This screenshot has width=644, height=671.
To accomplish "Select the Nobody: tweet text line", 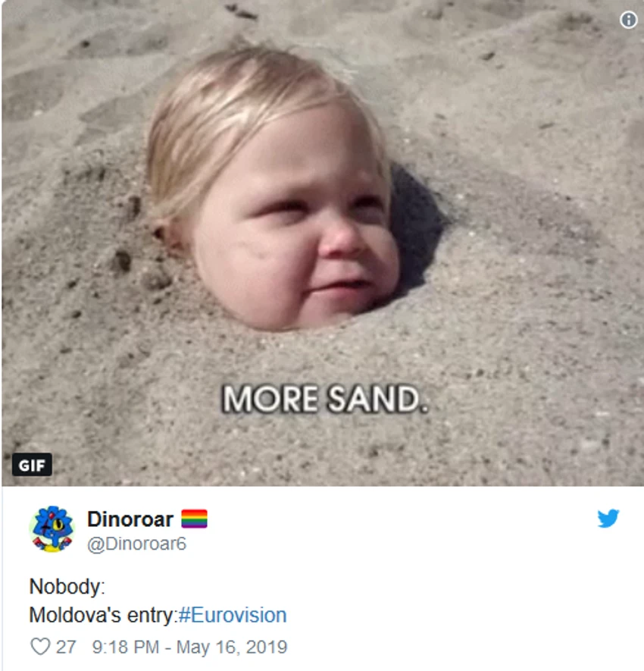I will [67, 586].
